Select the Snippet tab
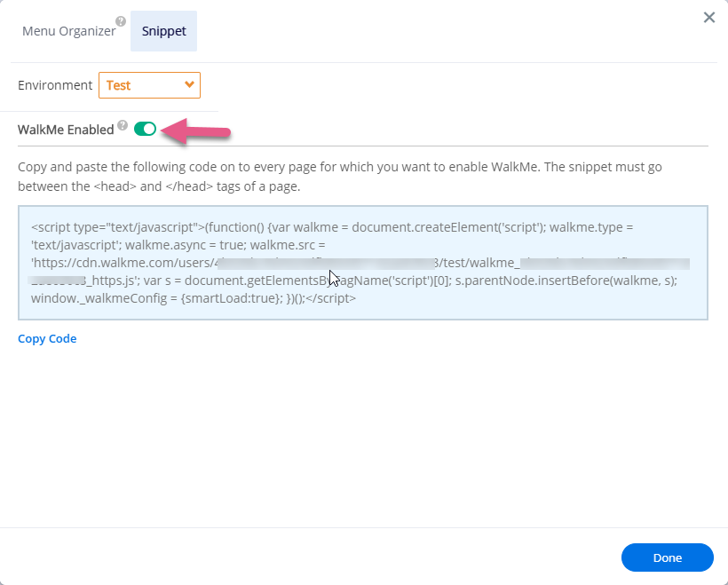The image size is (728, 585). click(x=163, y=31)
